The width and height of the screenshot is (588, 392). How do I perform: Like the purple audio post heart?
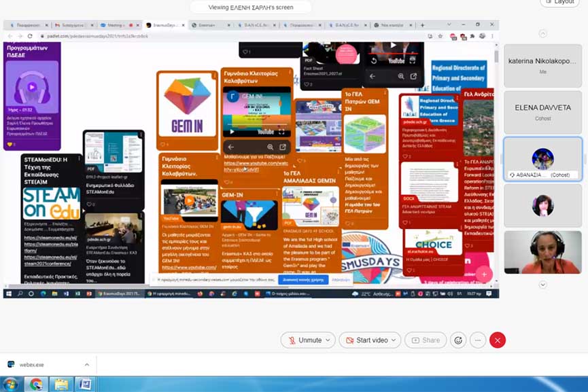click(10, 144)
